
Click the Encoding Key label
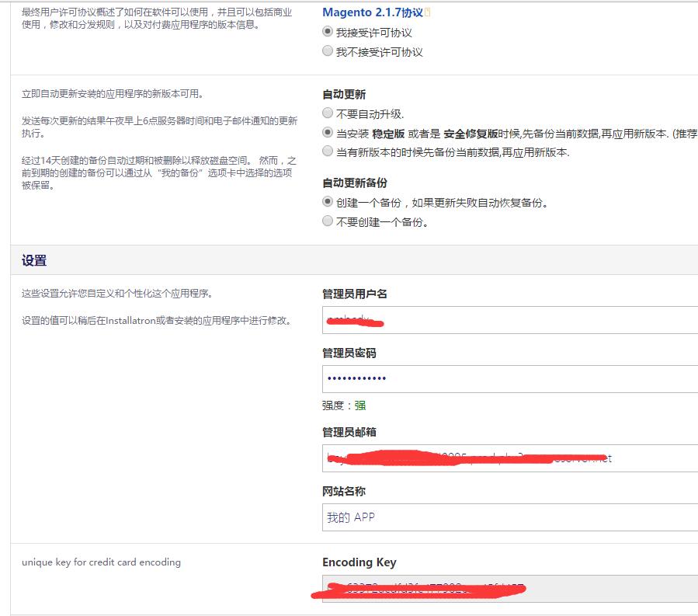pyautogui.click(x=359, y=562)
